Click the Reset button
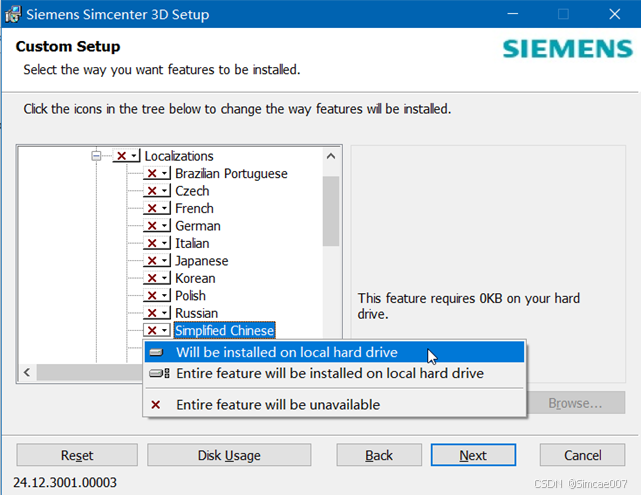The height and width of the screenshot is (495, 641). [77, 455]
